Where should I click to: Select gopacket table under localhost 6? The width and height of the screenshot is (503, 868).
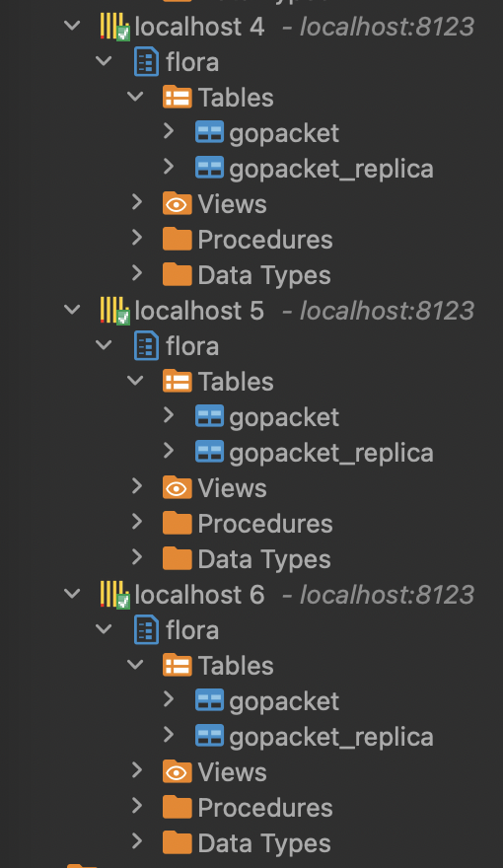coord(284,702)
